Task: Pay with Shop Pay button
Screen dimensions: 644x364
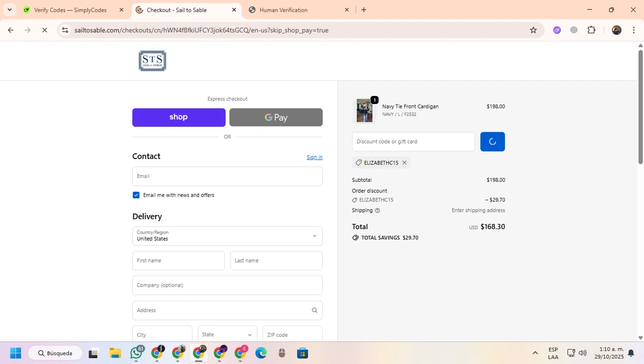Action: point(179,117)
